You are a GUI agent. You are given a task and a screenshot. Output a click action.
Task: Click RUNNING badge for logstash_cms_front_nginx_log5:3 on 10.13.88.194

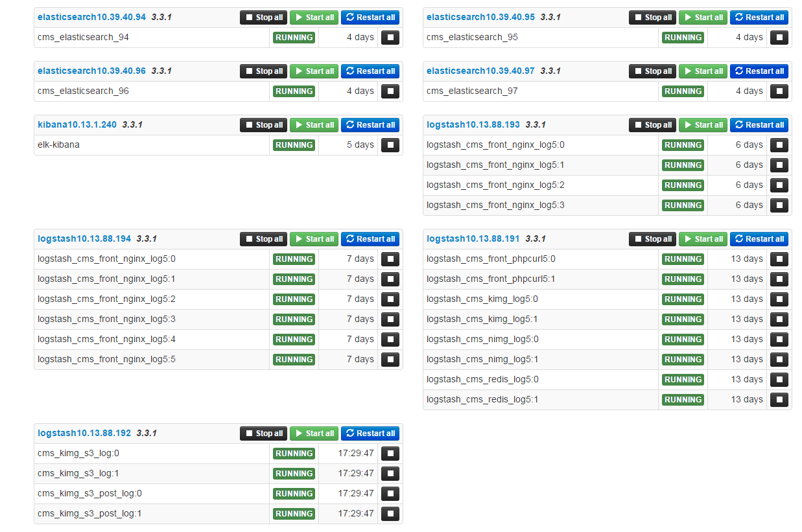pyautogui.click(x=294, y=319)
